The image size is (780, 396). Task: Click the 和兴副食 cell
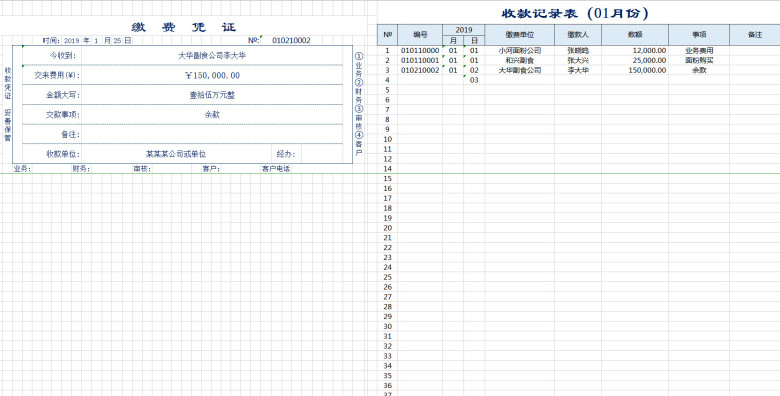[x=519, y=61]
